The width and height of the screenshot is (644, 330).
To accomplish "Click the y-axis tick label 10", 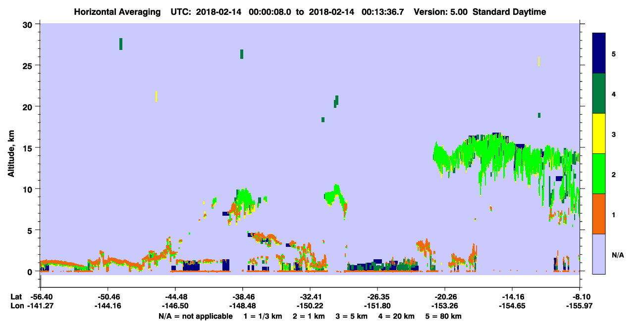I will (x=29, y=189).
